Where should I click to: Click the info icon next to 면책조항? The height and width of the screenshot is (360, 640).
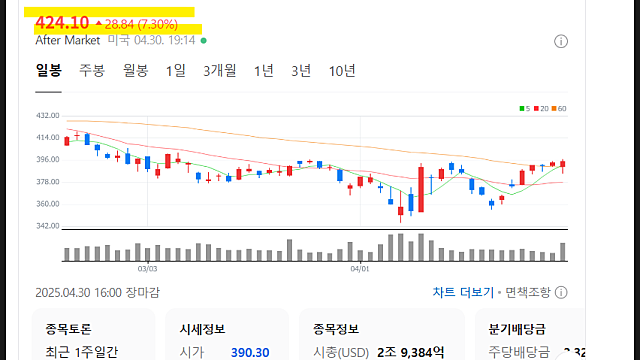[x=561, y=292]
